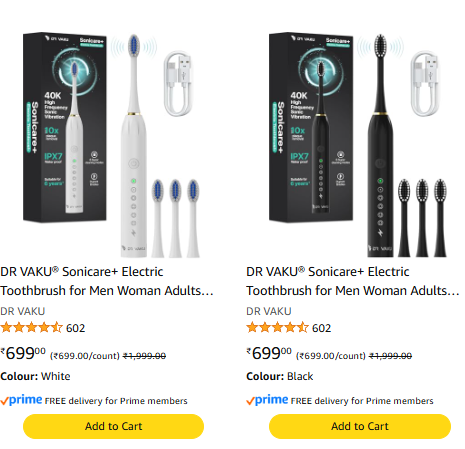Click the Colour: Black label
Screen dimensions: 465x449
(280, 376)
